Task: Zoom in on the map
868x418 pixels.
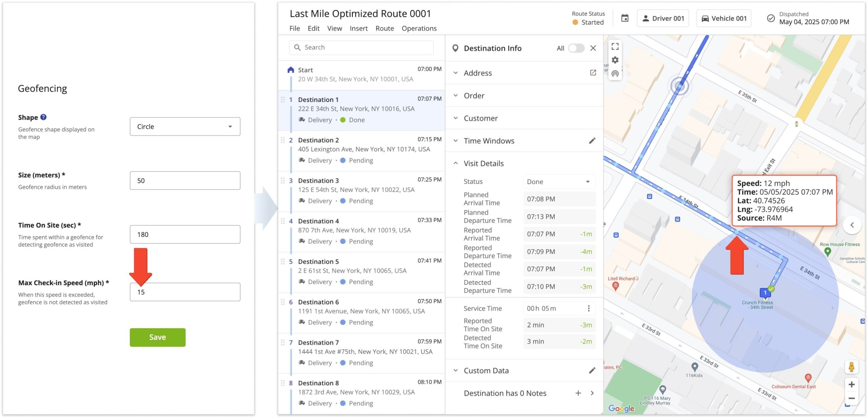Action: [851, 384]
